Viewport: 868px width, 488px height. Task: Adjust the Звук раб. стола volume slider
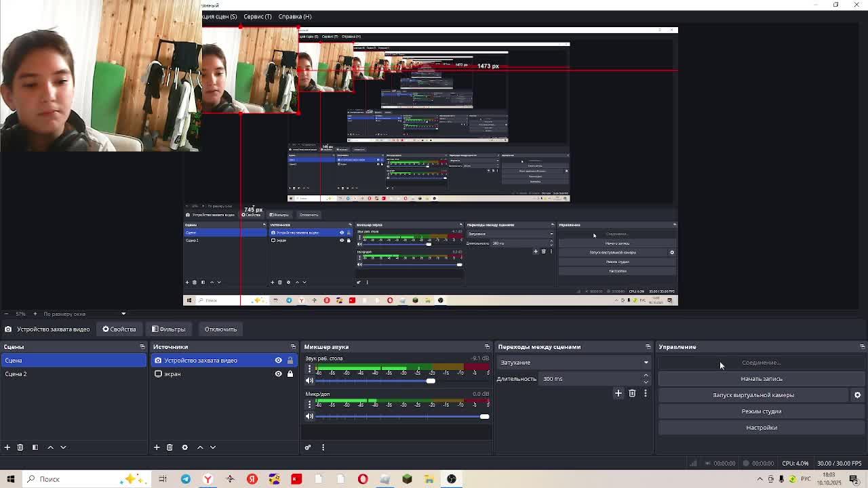click(430, 381)
